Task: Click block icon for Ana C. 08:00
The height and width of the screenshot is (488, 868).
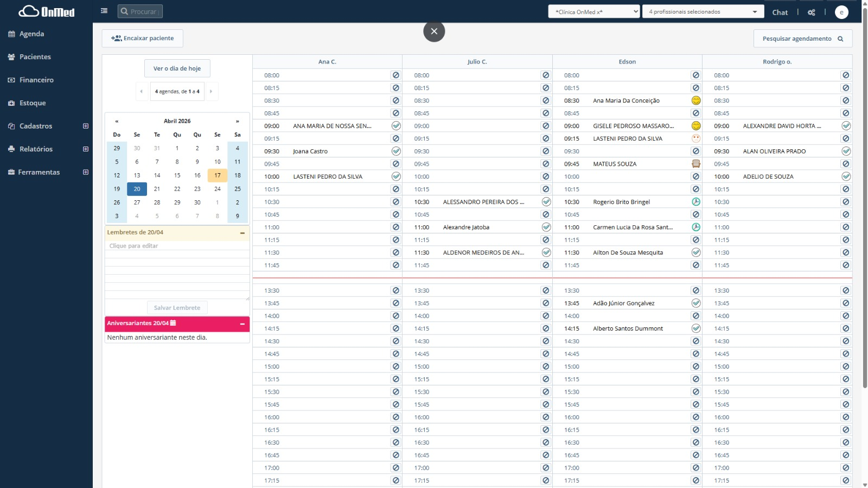Action: [396, 75]
